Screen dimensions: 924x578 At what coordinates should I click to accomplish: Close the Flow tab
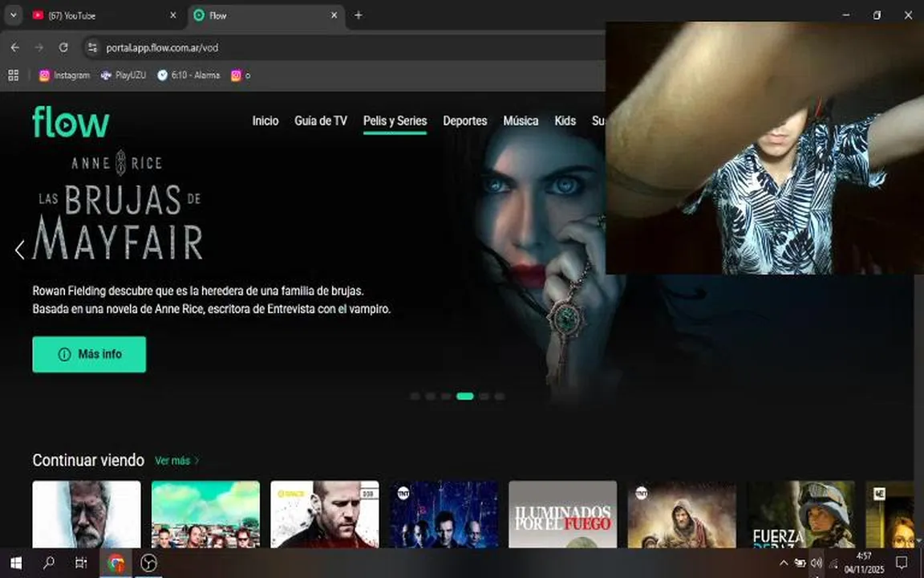[334, 15]
